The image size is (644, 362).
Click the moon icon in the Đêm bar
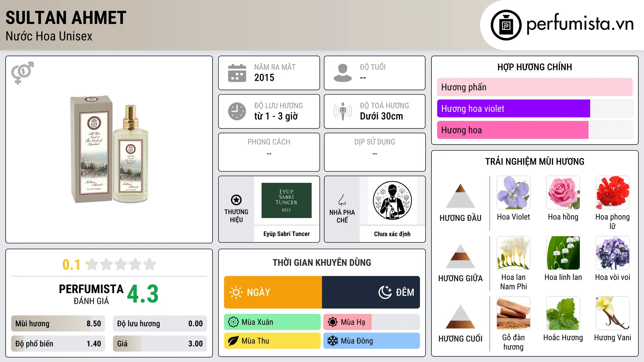385,292
